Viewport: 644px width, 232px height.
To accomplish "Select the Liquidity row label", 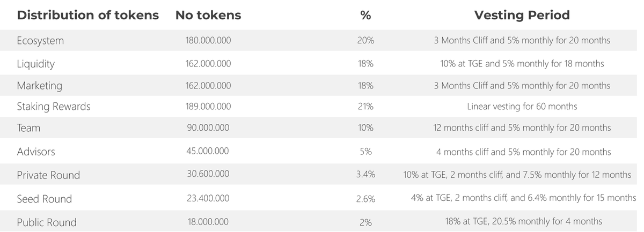I will (x=36, y=64).
